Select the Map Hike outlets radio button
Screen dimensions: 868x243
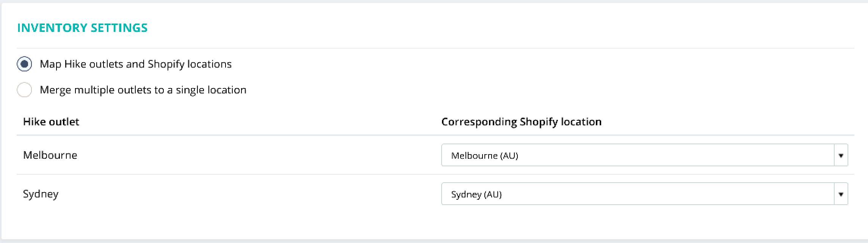click(24, 64)
